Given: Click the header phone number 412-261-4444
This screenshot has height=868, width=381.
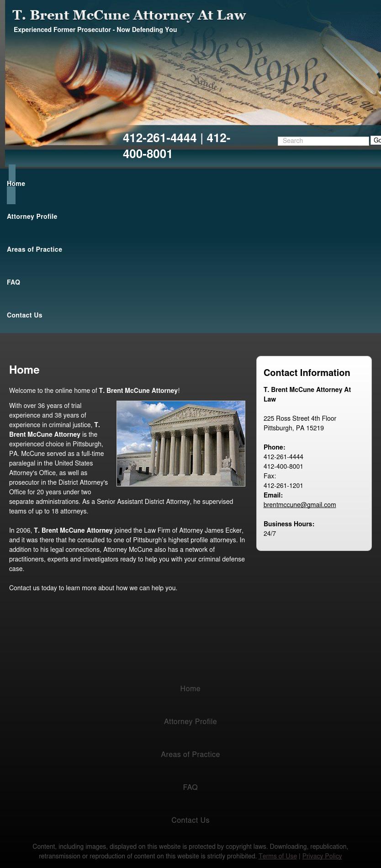Looking at the screenshot, I should [160, 138].
